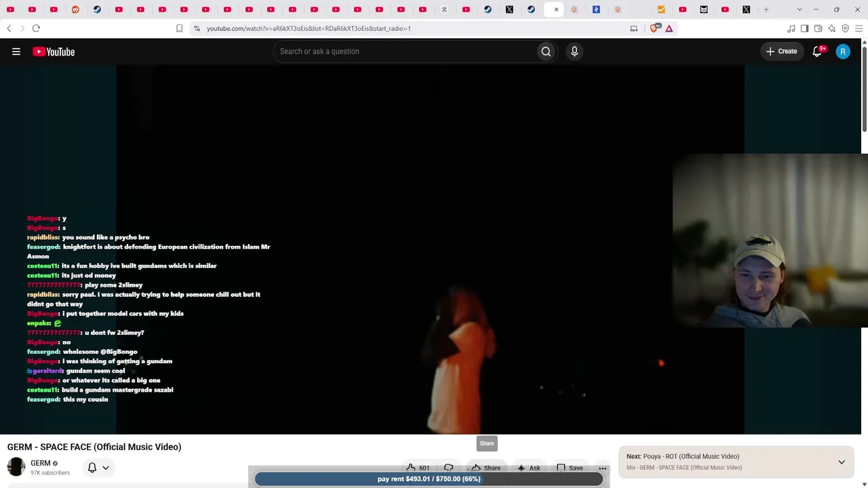Click chat message 'you sound like a psycho bro'
The height and width of the screenshot is (488, 868).
(105, 238)
